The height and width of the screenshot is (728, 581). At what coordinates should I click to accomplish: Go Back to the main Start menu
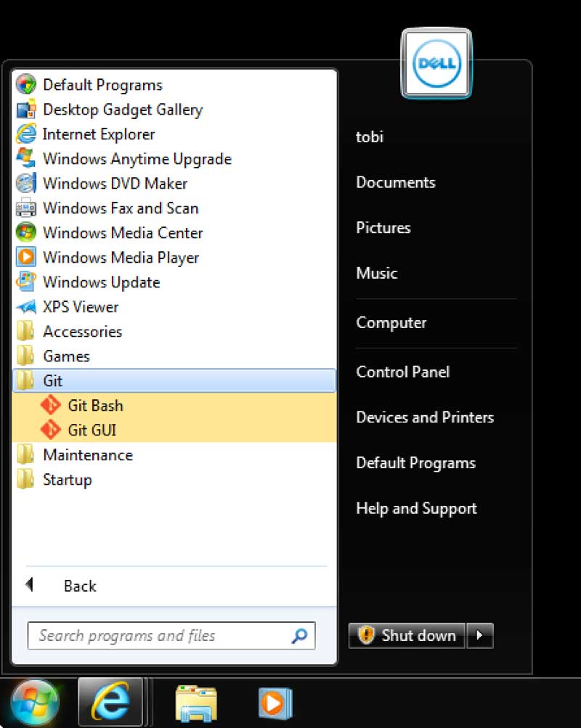pos(78,586)
